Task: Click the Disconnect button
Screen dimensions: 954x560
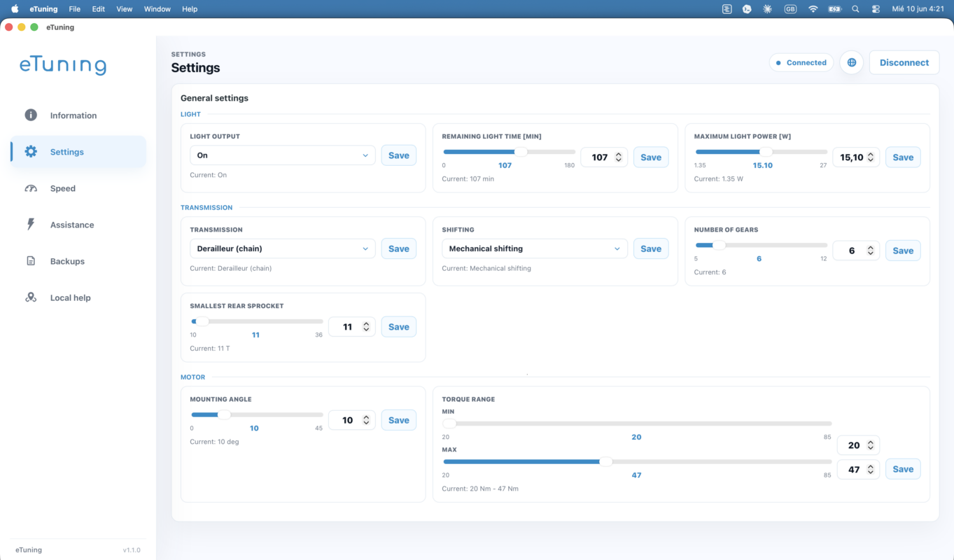Action: (904, 62)
